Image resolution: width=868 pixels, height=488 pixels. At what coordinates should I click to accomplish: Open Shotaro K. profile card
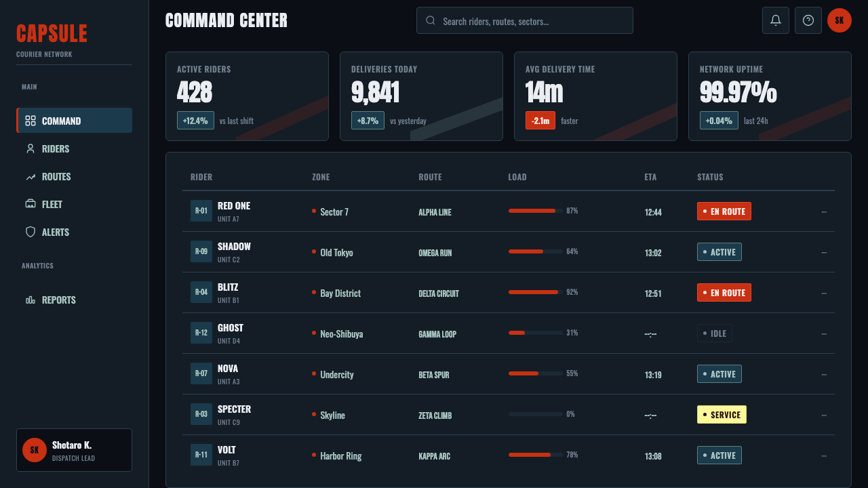point(74,450)
